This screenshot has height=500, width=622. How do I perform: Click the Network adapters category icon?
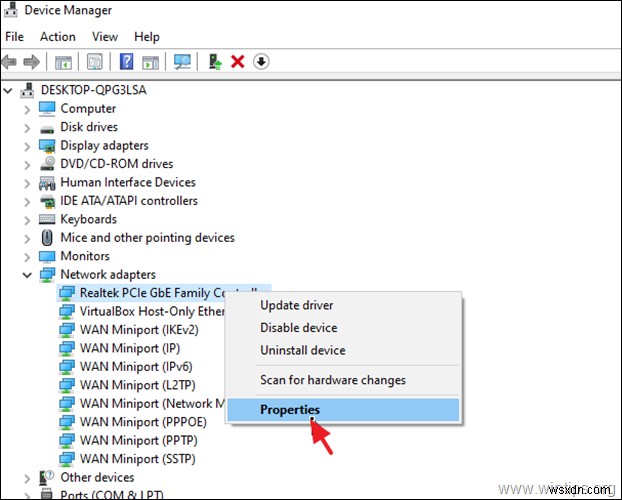click(x=47, y=275)
